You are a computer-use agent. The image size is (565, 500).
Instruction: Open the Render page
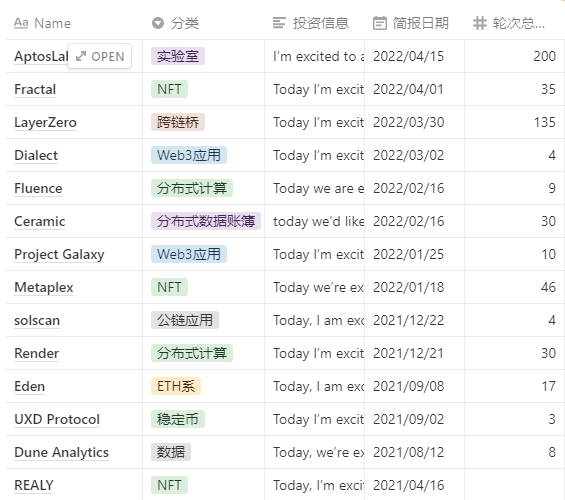point(36,353)
